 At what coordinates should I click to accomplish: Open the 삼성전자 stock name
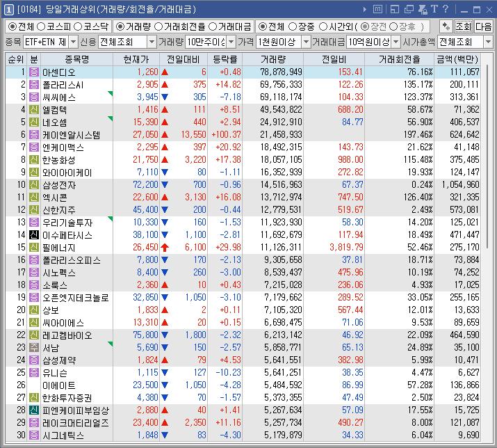[59, 185]
